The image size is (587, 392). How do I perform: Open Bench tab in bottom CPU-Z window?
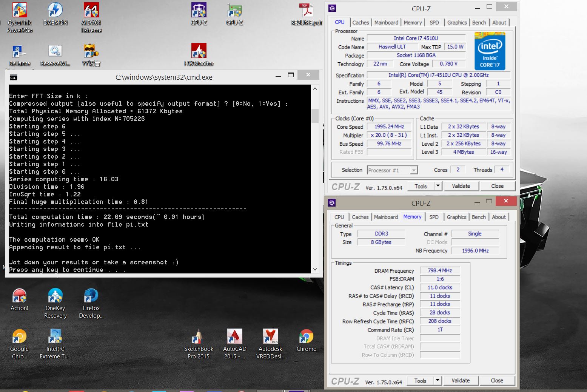point(479,217)
